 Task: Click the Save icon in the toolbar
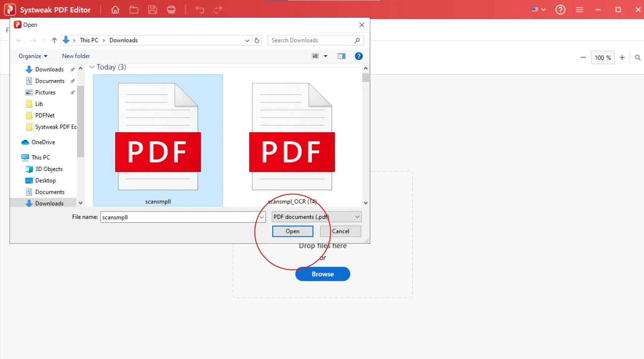[x=153, y=10]
